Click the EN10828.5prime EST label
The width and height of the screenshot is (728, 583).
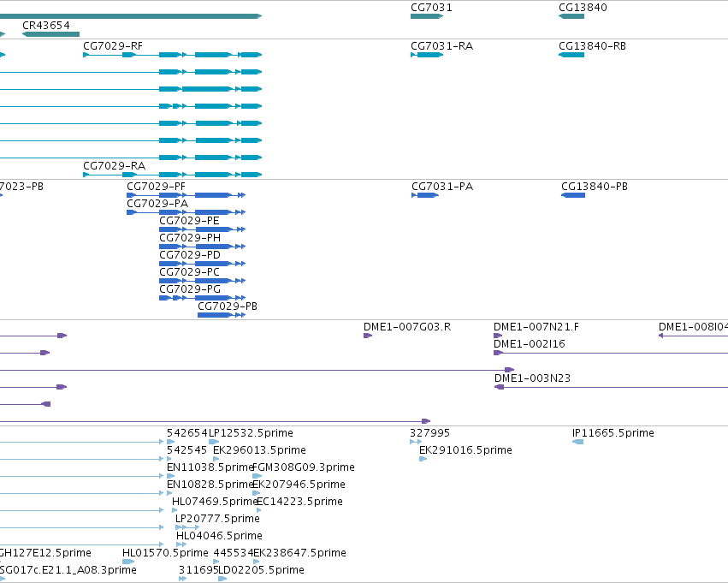pyautogui.click(x=210, y=485)
